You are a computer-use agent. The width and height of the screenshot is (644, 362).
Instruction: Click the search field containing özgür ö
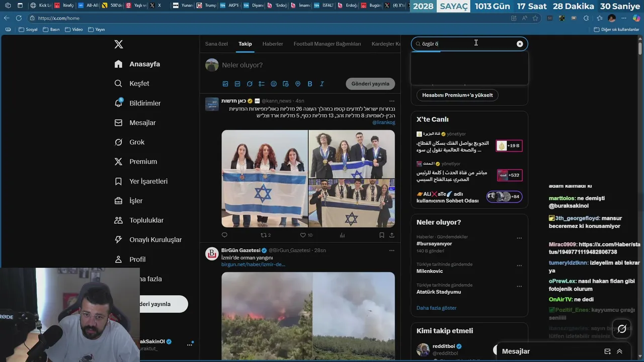(x=469, y=44)
